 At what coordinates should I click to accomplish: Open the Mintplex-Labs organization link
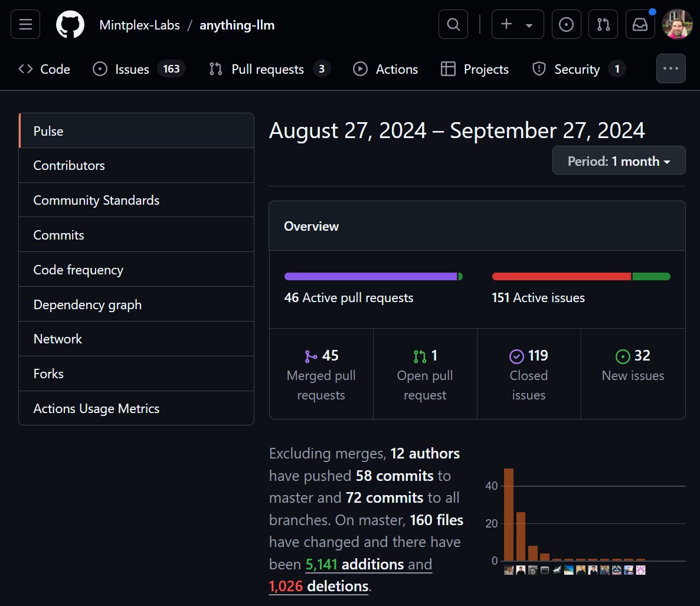click(139, 25)
